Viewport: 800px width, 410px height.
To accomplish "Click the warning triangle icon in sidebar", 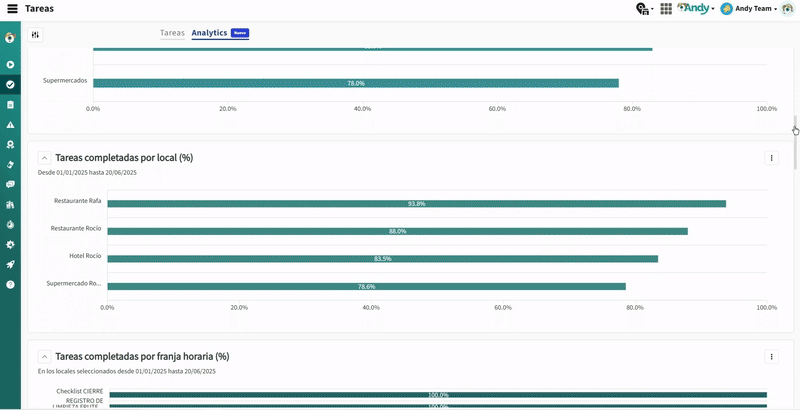I will coord(10,125).
